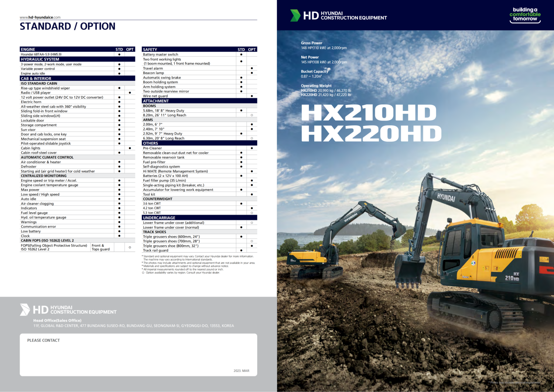Select the SAFETY section header

[199, 49]
